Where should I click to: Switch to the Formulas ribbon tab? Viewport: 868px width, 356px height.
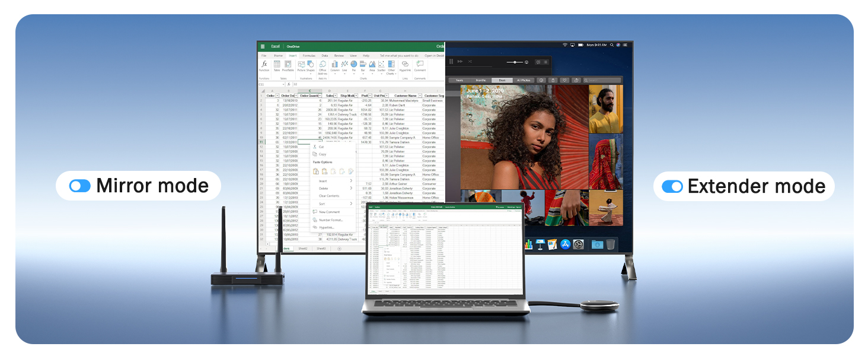pyautogui.click(x=309, y=56)
